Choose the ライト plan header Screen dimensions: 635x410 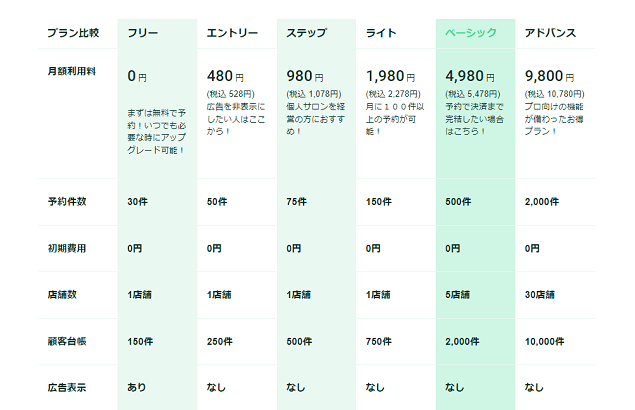point(381,33)
